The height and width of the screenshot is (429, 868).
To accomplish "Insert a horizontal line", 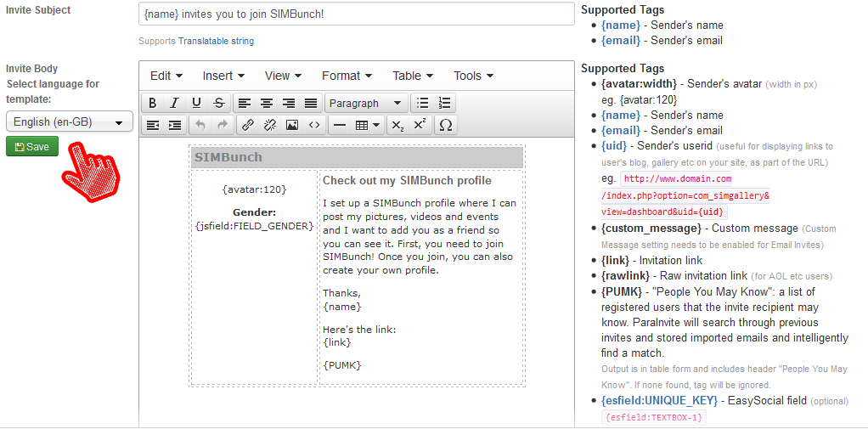I will click(x=340, y=126).
